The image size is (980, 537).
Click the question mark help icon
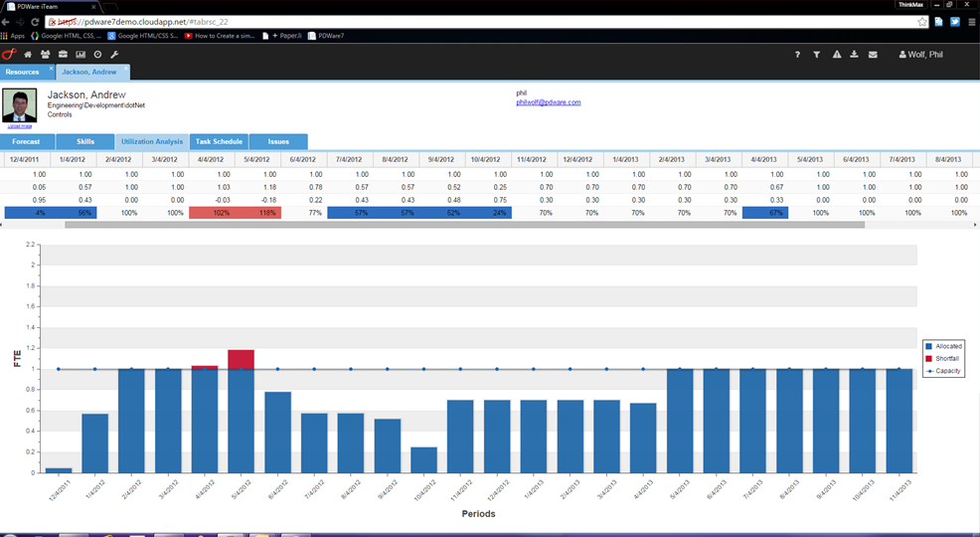coord(797,55)
